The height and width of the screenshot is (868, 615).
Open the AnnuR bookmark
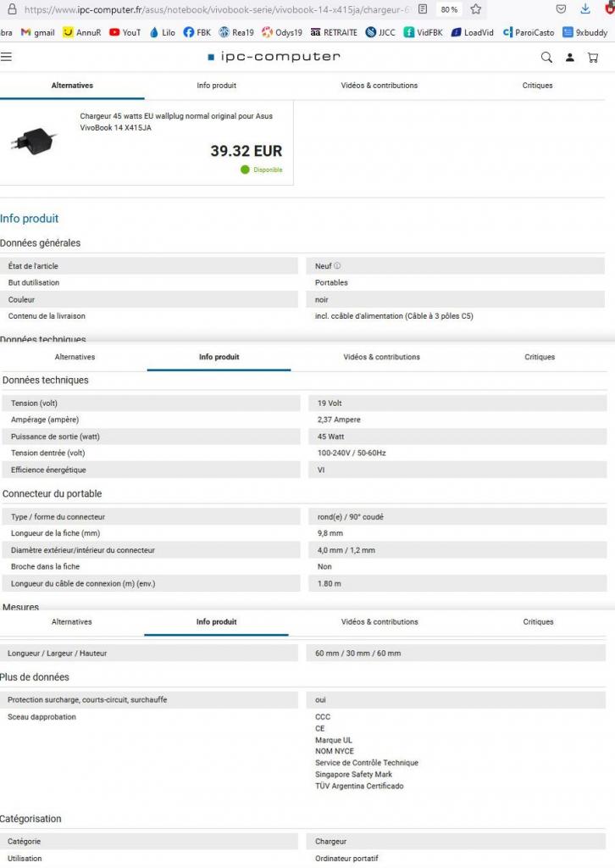(x=82, y=33)
